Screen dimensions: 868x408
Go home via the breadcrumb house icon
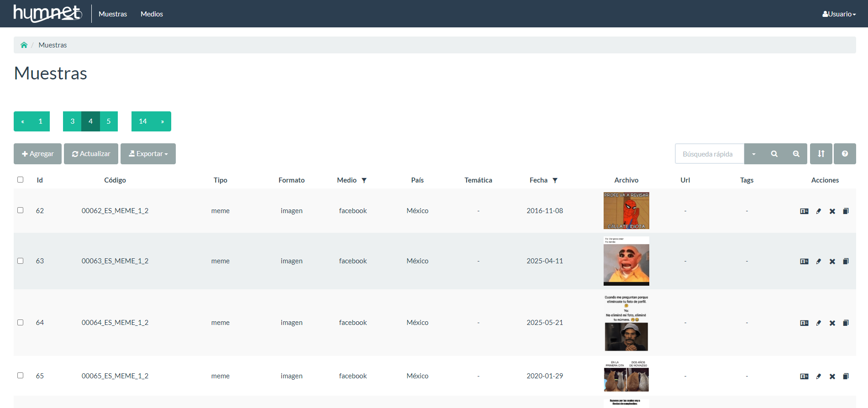click(x=24, y=45)
